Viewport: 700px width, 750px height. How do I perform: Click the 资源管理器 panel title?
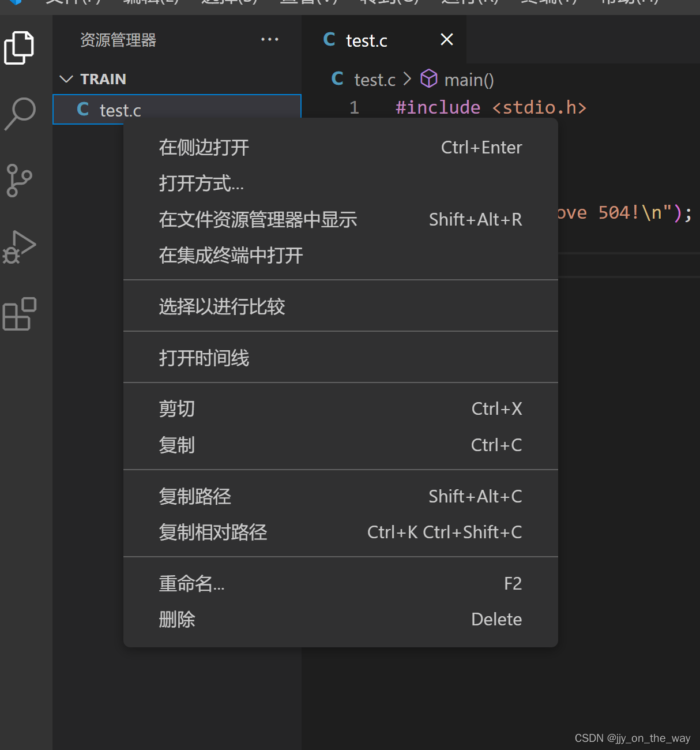point(118,40)
